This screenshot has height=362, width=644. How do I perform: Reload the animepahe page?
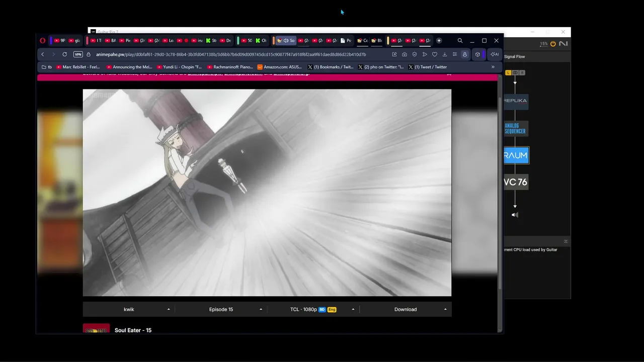point(64,54)
